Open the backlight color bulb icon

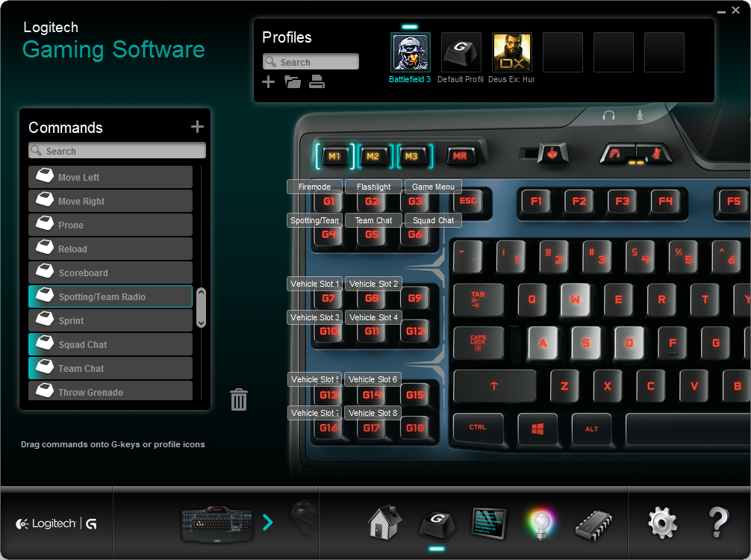(540, 523)
